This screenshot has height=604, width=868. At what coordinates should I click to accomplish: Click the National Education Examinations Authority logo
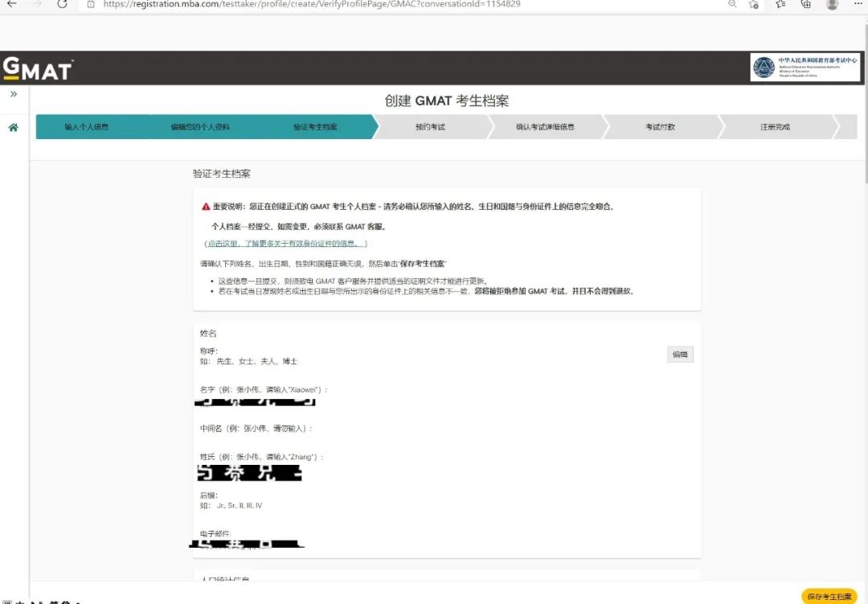pyautogui.click(x=805, y=68)
